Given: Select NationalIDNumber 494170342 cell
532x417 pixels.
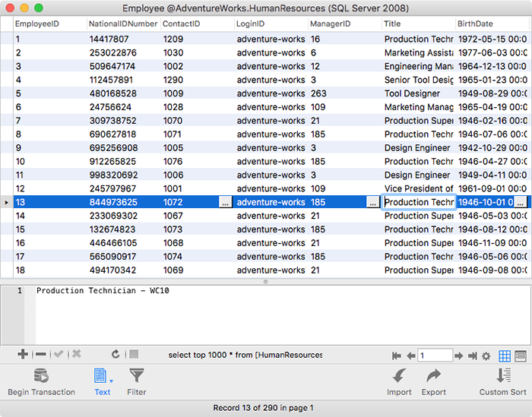Looking at the screenshot, I should (123, 270).
